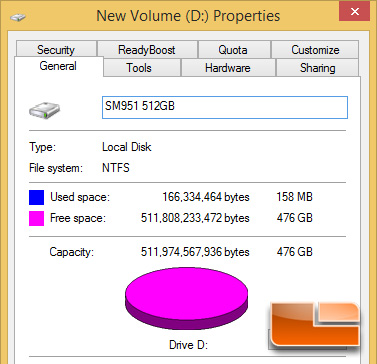
Task: Click the Used space: label
Action: pyautogui.click(x=80, y=197)
